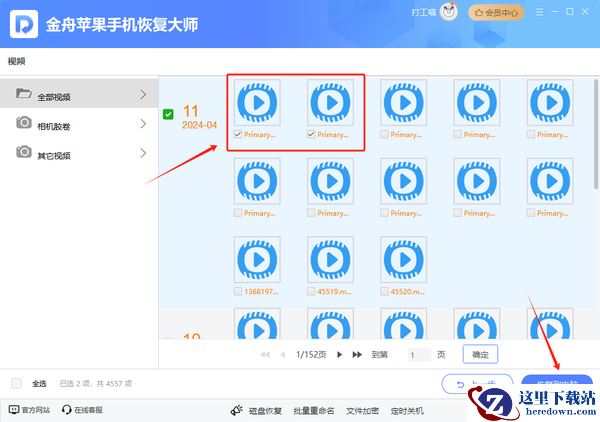The height and width of the screenshot is (422, 600).
Task: Open the 定时关机 tool
Action: [x=407, y=411]
